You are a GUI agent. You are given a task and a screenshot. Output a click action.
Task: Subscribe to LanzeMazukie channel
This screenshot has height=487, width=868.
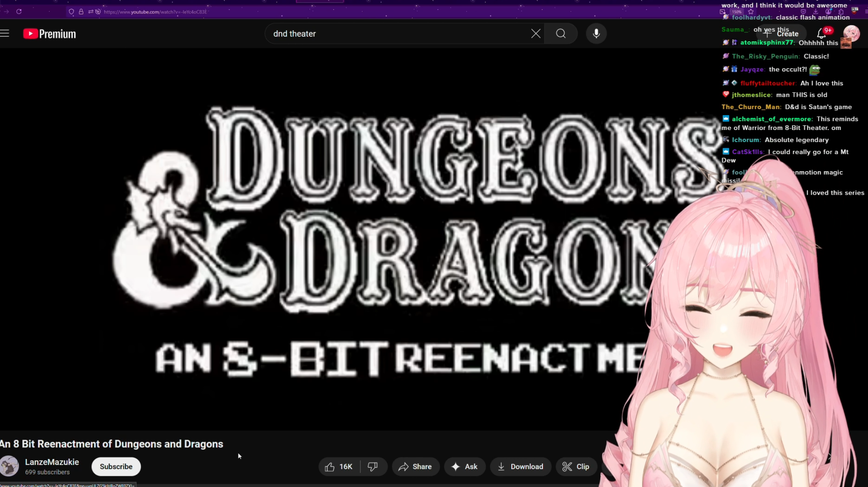click(x=116, y=467)
